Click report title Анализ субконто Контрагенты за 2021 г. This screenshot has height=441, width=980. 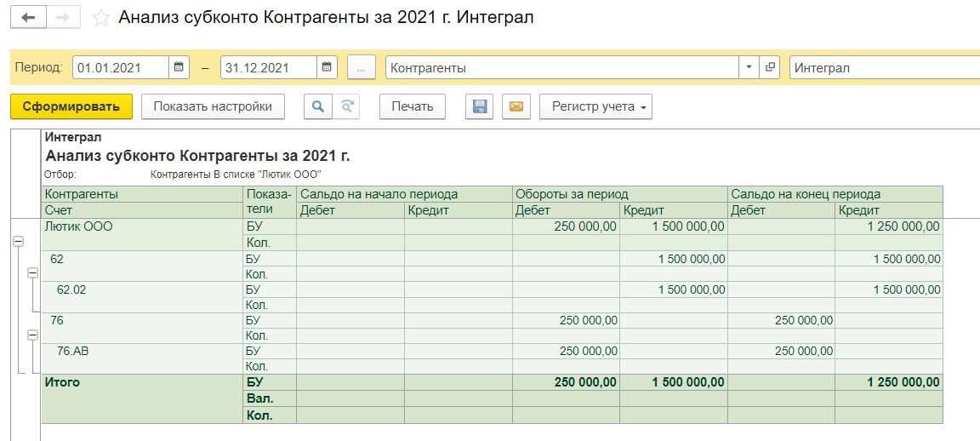[197, 156]
